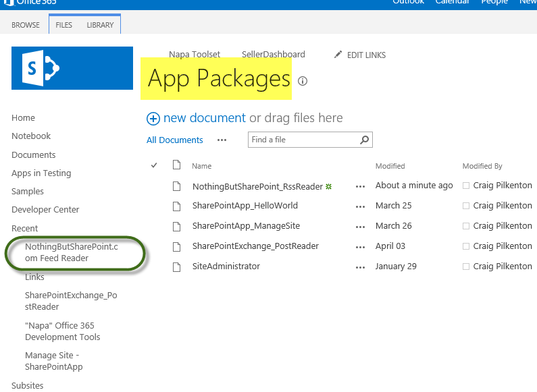The image size is (537, 392).
Task: Click presence box for RssReader's Craig Pilkenton
Action: pos(466,186)
